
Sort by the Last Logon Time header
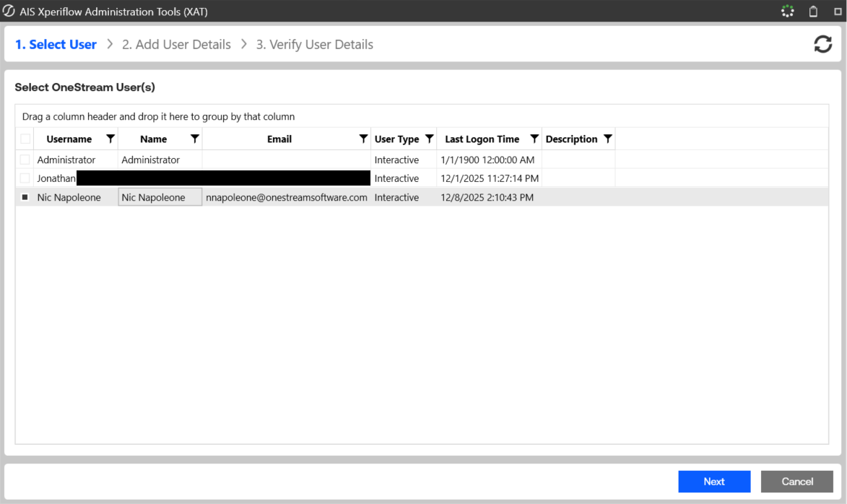(x=482, y=139)
